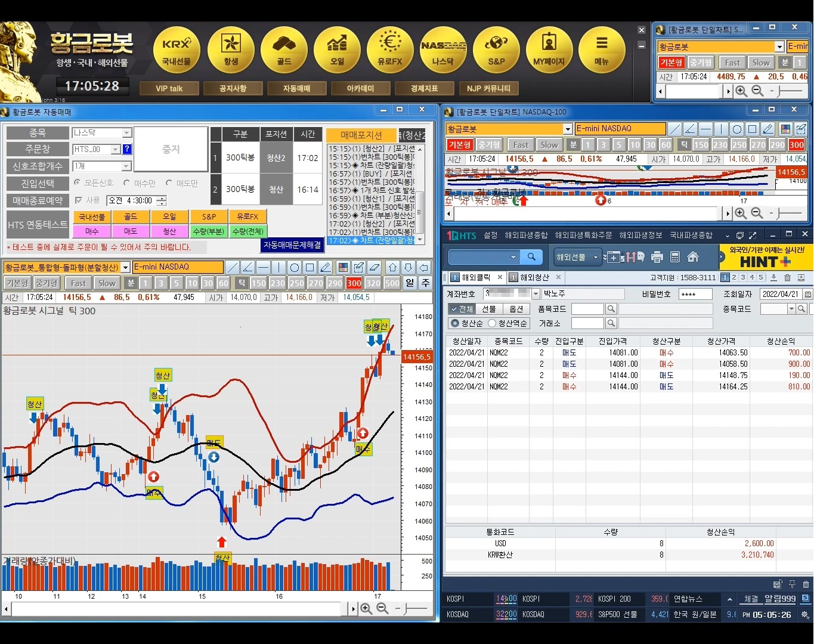
Task: Zoom in on the main chart with magnifier plus
Action: tap(366, 609)
